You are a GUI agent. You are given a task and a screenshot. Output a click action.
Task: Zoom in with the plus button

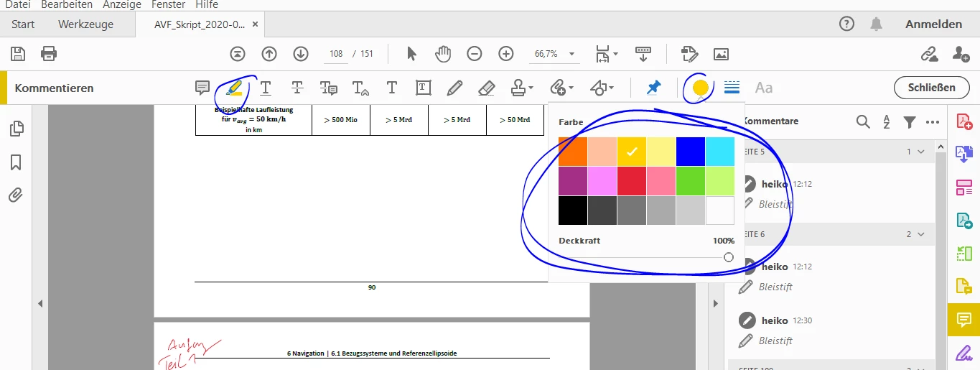506,54
